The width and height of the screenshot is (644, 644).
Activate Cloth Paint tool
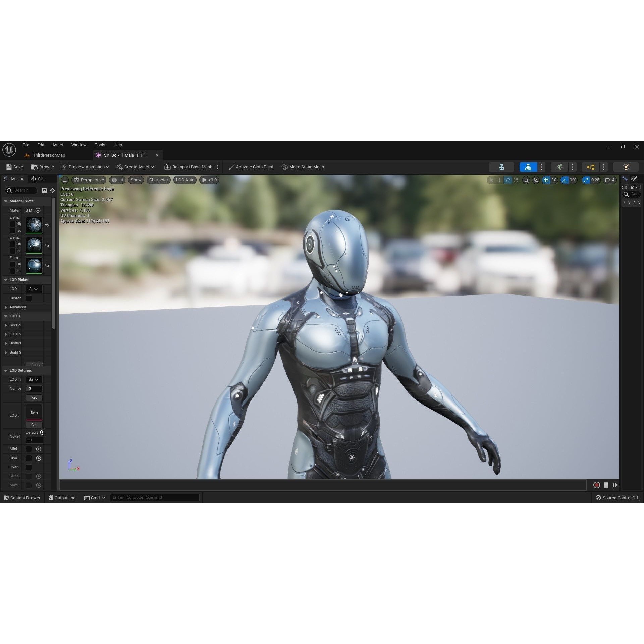click(251, 167)
